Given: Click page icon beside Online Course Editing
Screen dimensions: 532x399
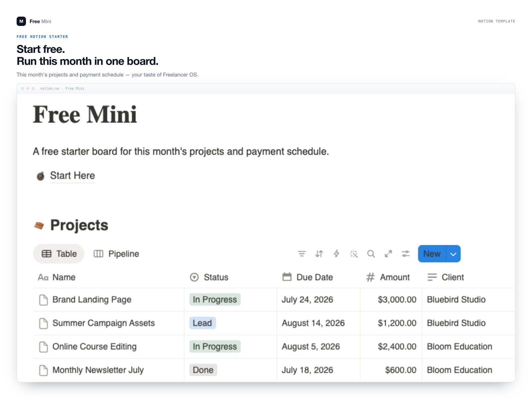Looking at the screenshot, I should coord(44,346).
